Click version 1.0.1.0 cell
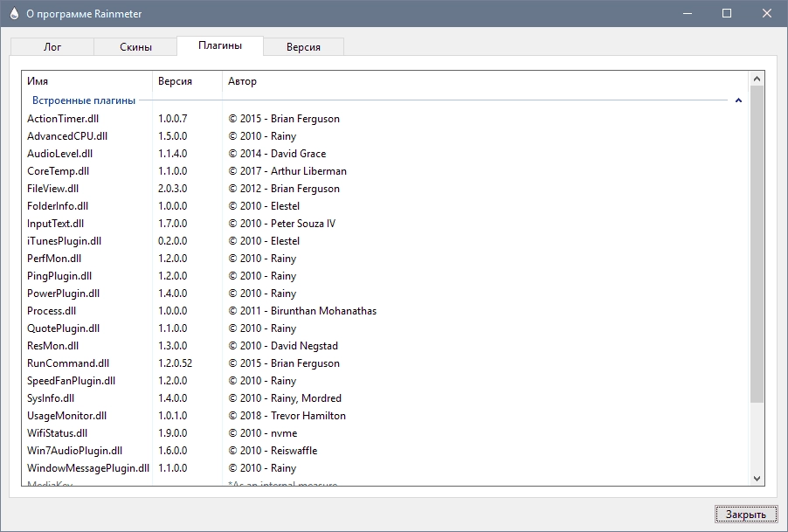 [173, 416]
